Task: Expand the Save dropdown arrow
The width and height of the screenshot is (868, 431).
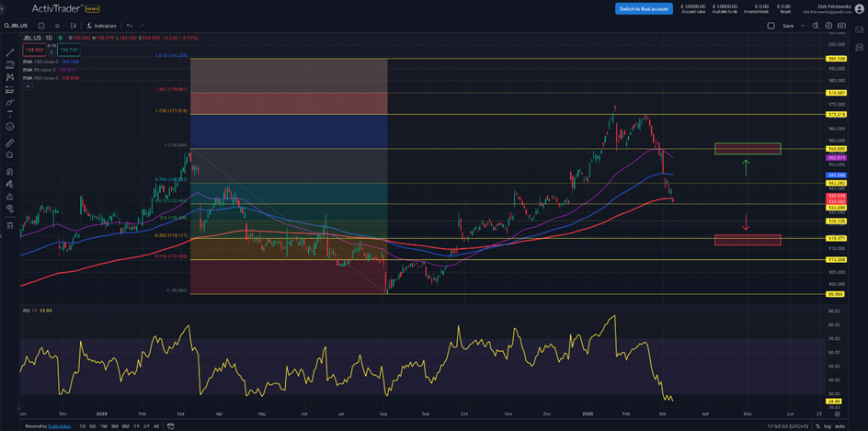Action: (803, 26)
